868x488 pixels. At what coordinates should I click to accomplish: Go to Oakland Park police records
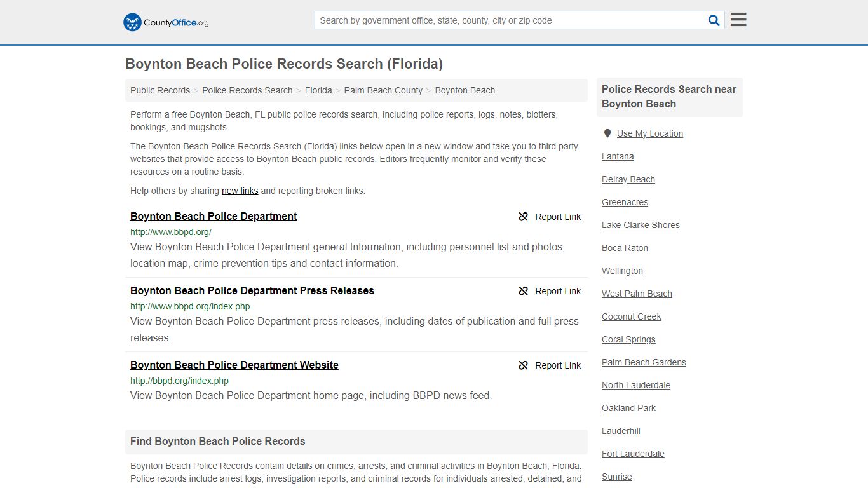pyautogui.click(x=628, y=408)
